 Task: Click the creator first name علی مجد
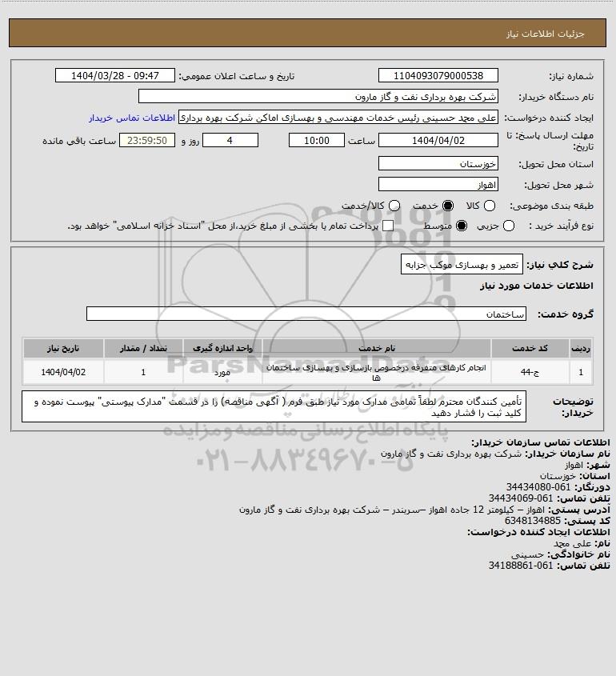pos(573,543)
